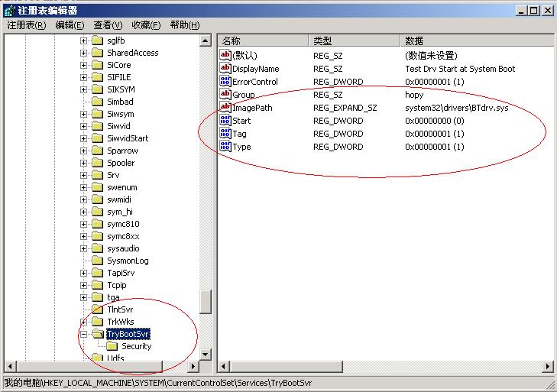The image size is (557, 392).
Task: Click the symc8xx folder icon
Action: coord(97,236)
